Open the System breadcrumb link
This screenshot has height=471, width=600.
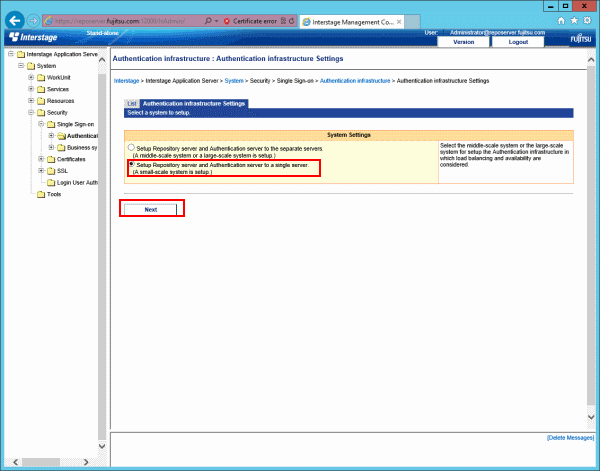(234, 81)
